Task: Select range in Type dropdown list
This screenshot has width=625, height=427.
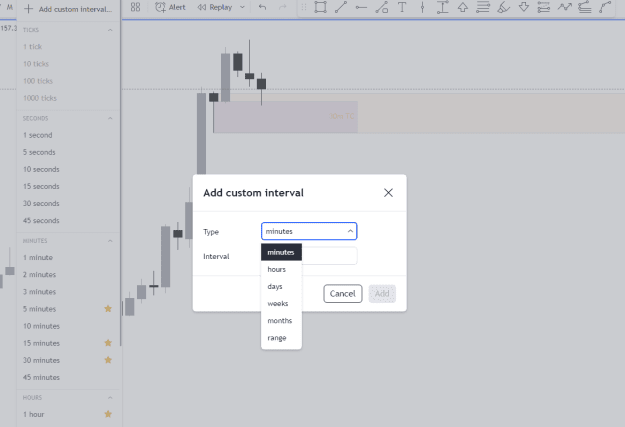Action: (281, 338)
